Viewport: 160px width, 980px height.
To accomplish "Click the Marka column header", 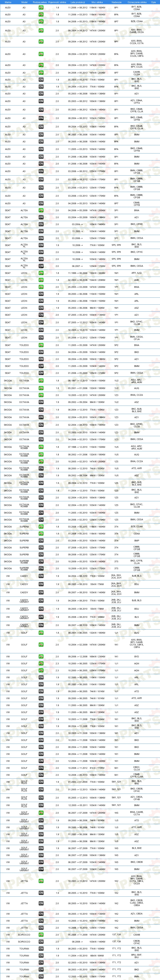I will [x=8, y=2].
